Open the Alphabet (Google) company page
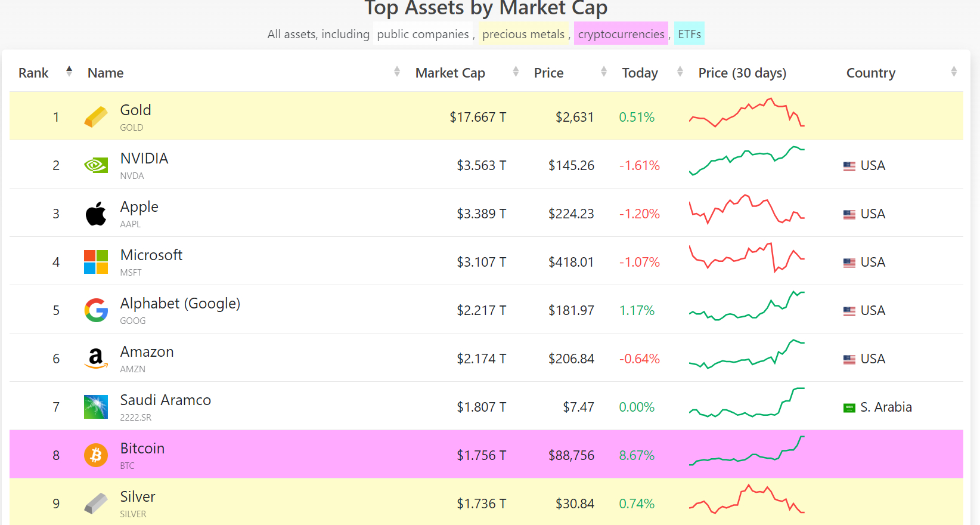The width and height of the screenshot is (980, 525). (180, 304)
